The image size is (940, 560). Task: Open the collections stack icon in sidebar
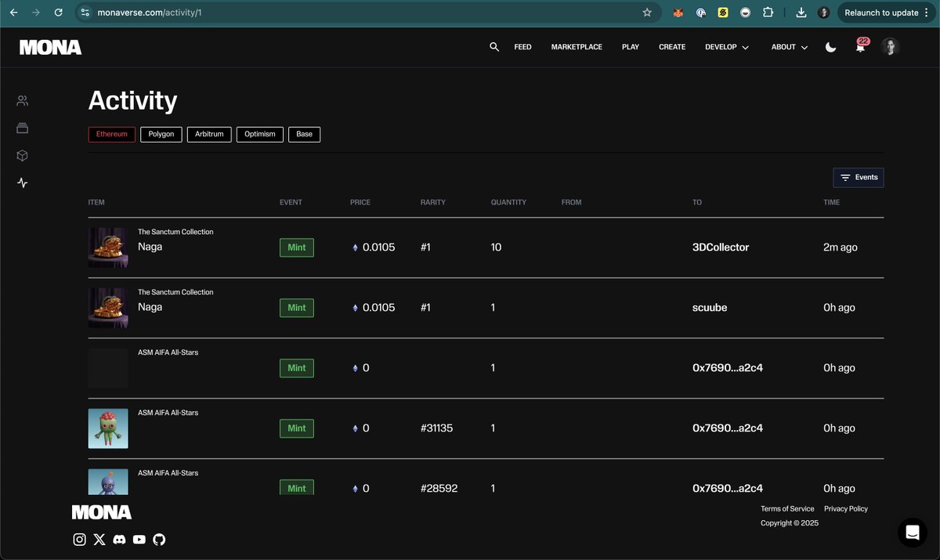[x=22, y=128]
